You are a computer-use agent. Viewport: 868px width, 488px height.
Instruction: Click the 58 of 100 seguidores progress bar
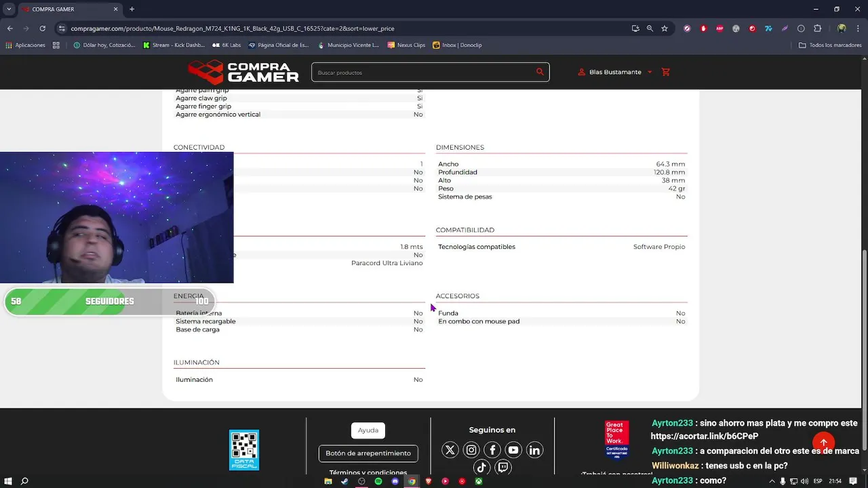click(x=110, y=302)
